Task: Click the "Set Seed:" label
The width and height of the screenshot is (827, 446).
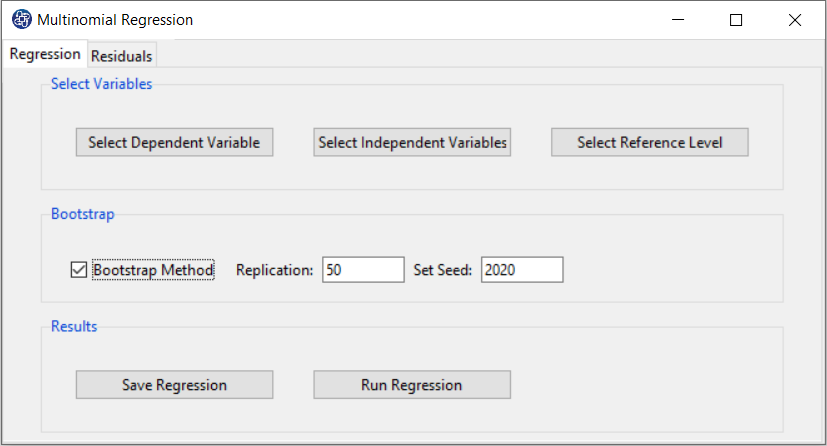Action: tap(443, 270)
